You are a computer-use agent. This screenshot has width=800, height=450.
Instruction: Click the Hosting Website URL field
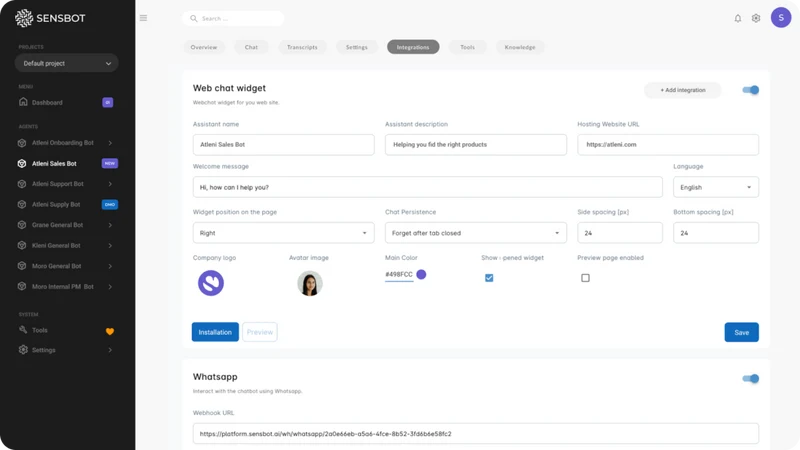(668, 144)
